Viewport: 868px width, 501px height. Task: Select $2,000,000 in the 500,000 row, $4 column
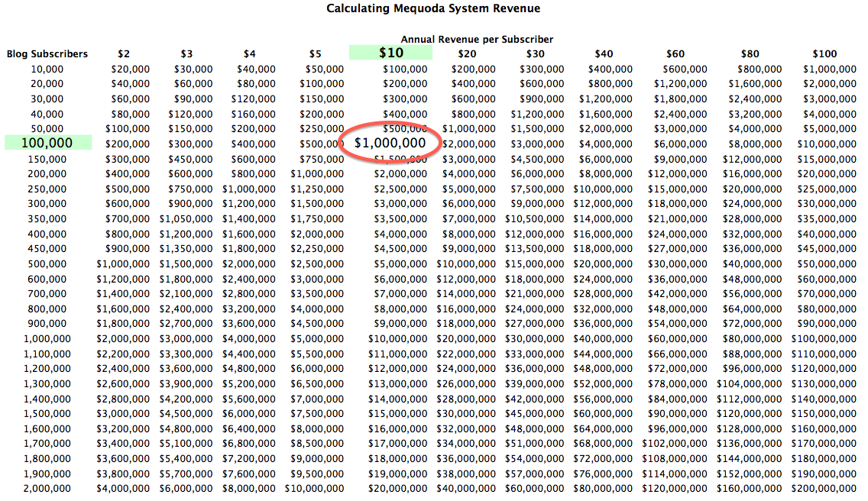(249, 264)
